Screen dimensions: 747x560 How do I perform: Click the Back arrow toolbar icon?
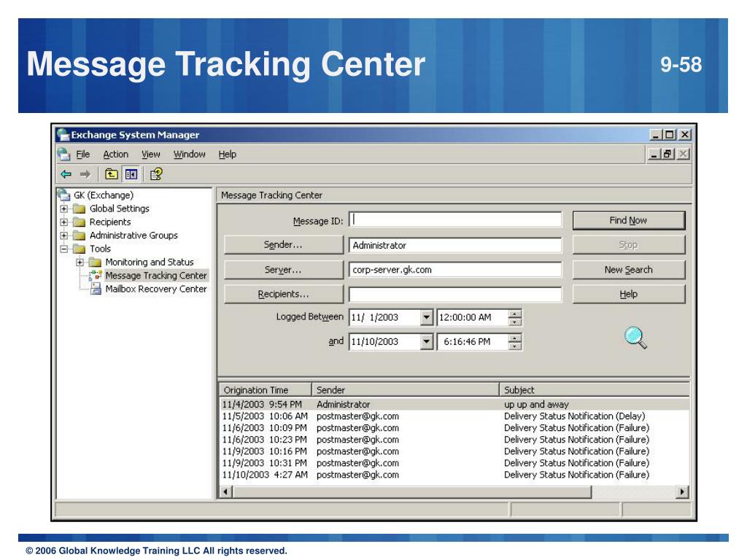(x=66, y=174)
